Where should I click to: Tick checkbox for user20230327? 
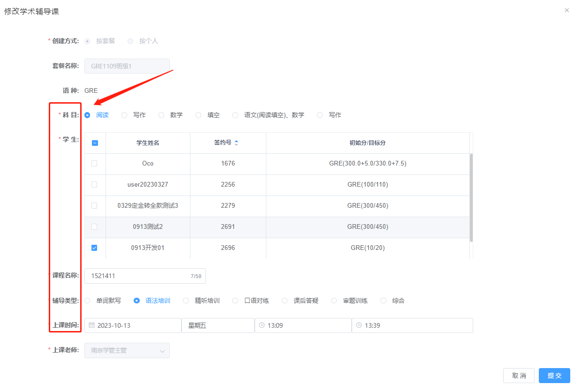pyautogui.click(x=94, y=185)
